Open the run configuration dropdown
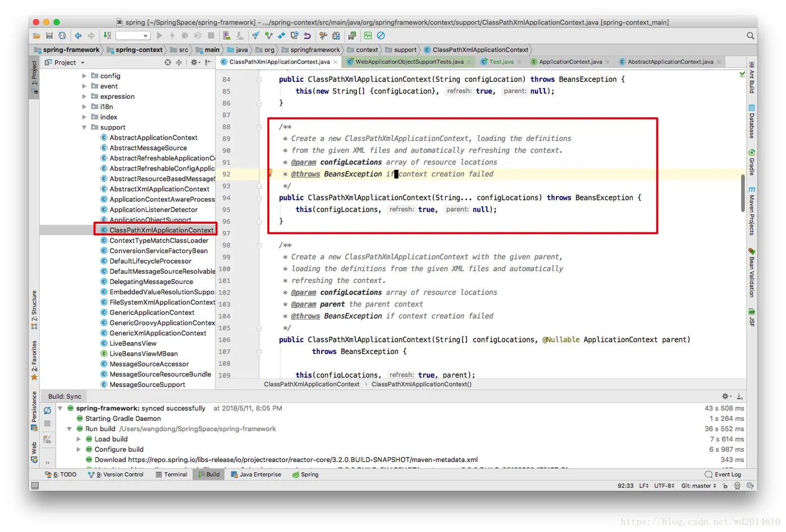 133,36
